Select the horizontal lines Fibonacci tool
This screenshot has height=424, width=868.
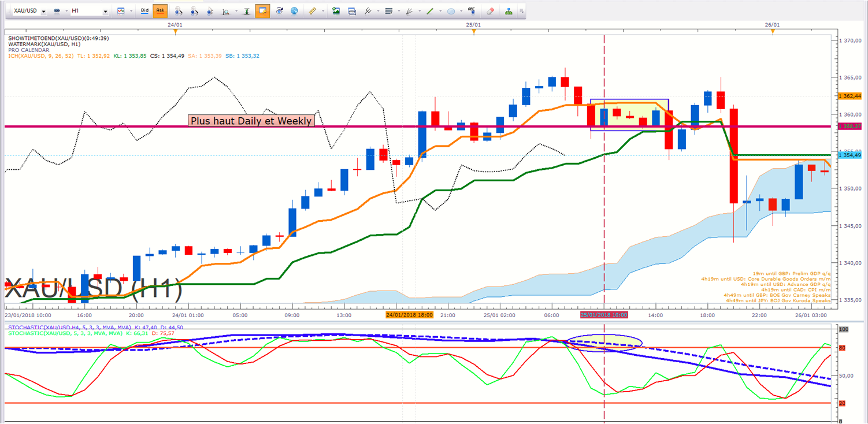pos(388,11)
